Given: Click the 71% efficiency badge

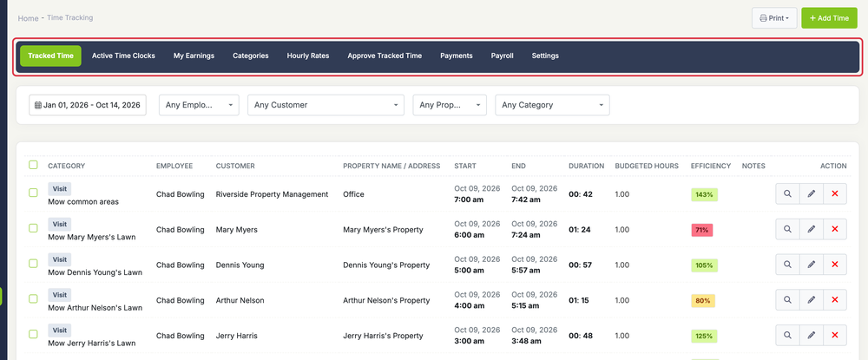Looking at the screenshot, I should [x=702, y=230].
